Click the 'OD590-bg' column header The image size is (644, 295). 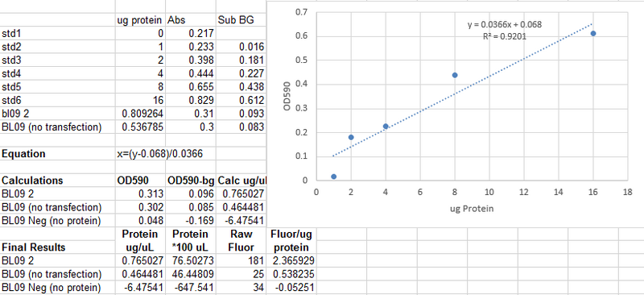coord(191,181)
